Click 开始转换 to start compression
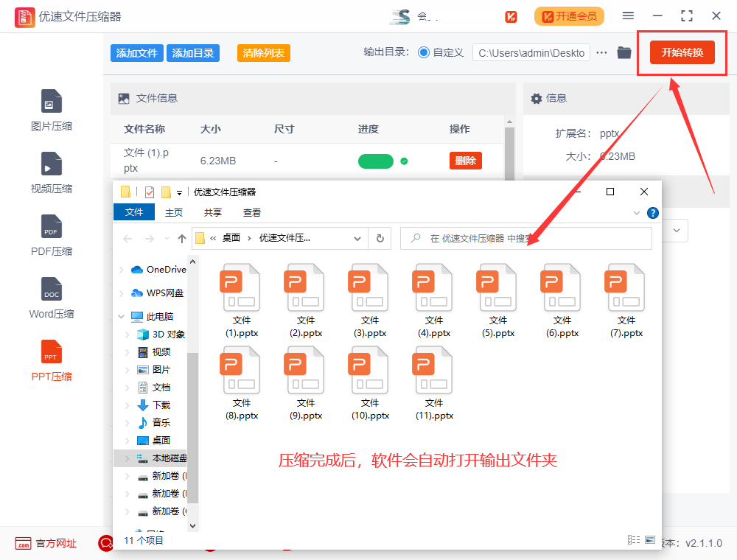 click(682, 52)
